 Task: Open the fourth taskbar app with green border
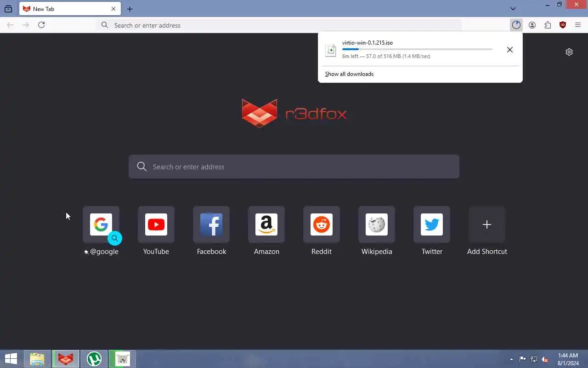point(123,359)
